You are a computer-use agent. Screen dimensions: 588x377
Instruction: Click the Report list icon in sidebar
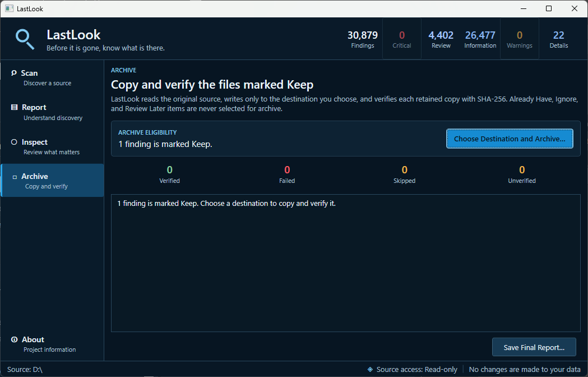[x=14, y=107]
